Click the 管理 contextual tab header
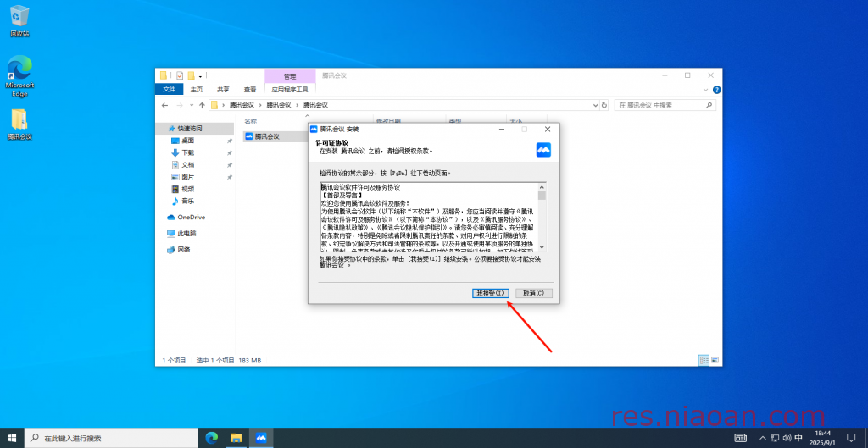The height and width of the screenshot is (448, 868). click(290, 75)
